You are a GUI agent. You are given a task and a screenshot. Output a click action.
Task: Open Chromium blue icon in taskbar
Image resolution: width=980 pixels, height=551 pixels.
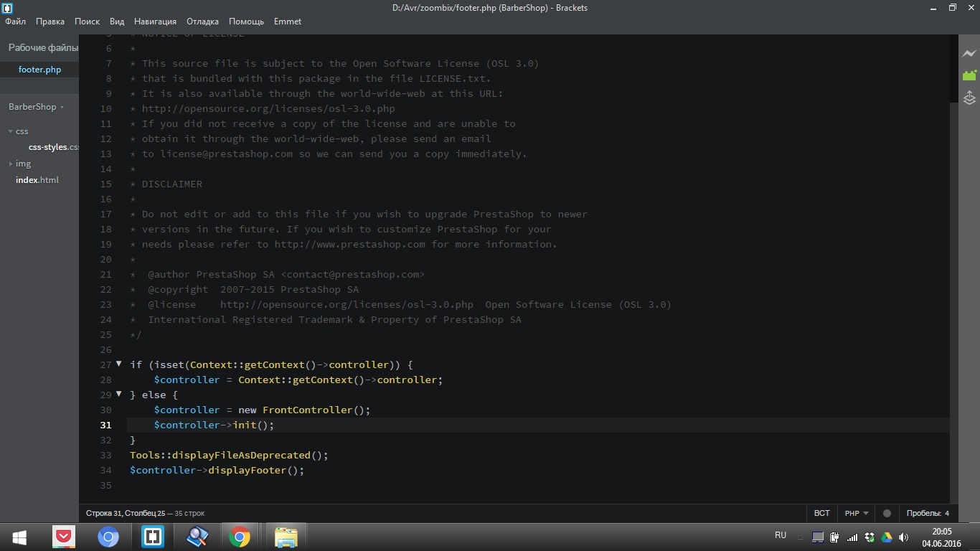click(x=108, y=537)
